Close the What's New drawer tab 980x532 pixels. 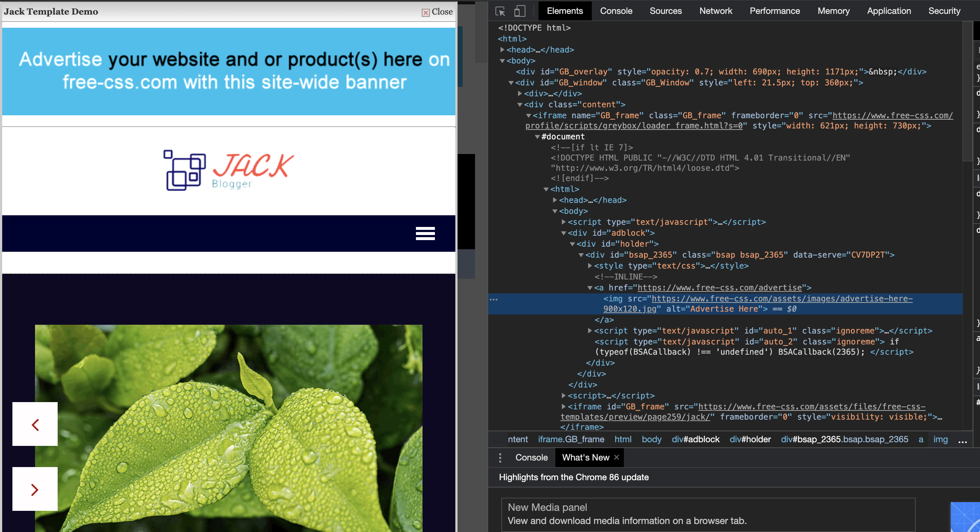point(617,457)
